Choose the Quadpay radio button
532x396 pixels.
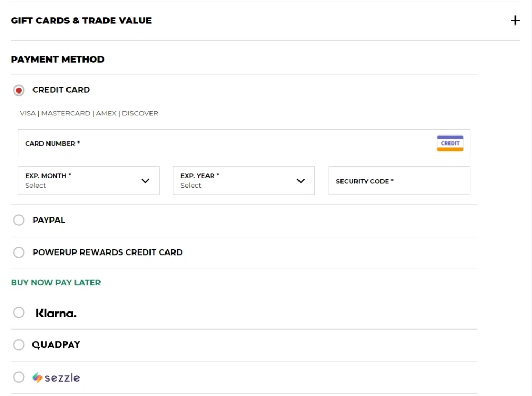click(x=19, y=345)
